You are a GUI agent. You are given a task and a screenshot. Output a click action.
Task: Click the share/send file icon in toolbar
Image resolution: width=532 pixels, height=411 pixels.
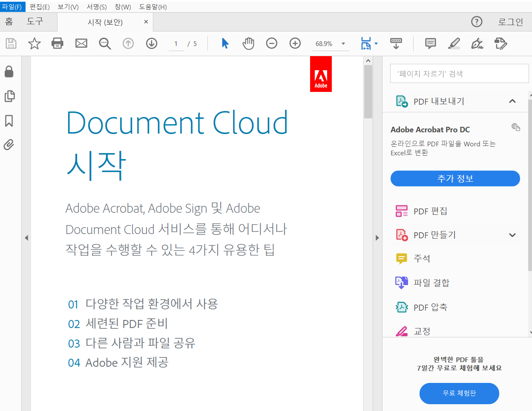click(500, 43)
